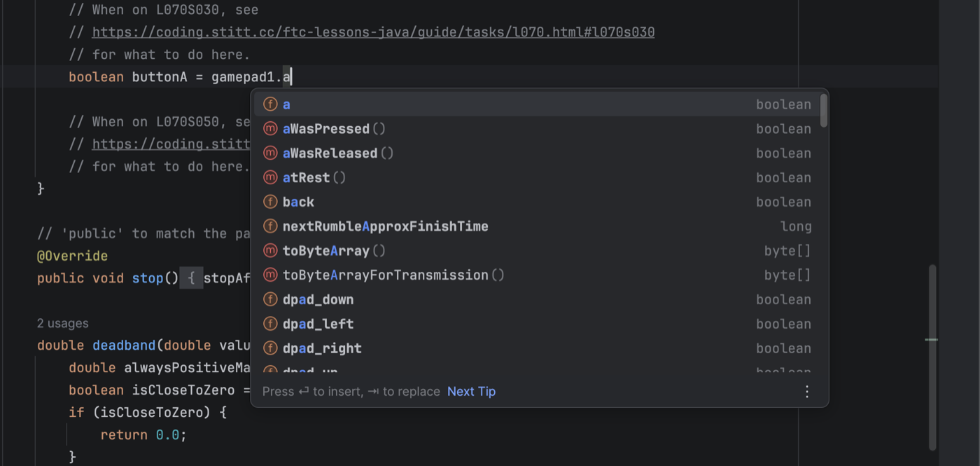The height and width of the screenshot is (466, 980).
Task: Expand the folded stop() method body
Action: point(191,278)
